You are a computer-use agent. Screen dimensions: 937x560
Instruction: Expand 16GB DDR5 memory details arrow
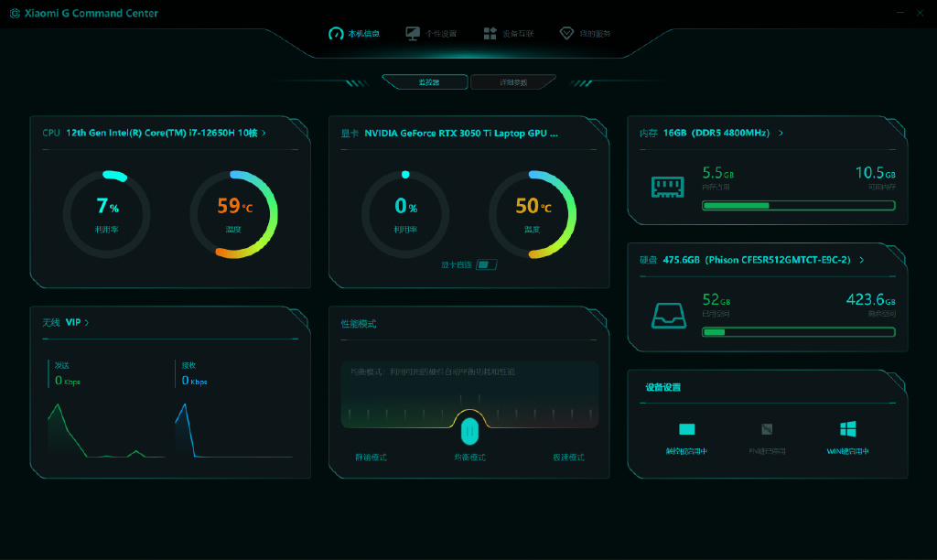tap(781, 133)
